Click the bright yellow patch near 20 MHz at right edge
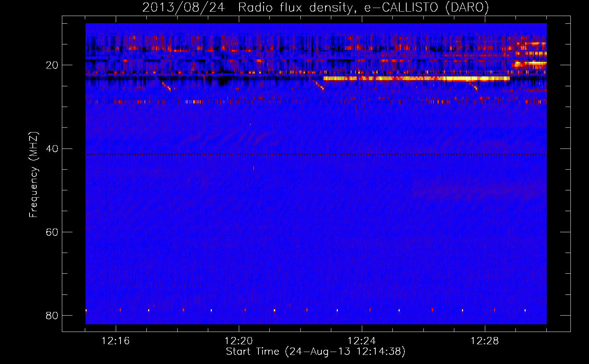 point(529,64)
